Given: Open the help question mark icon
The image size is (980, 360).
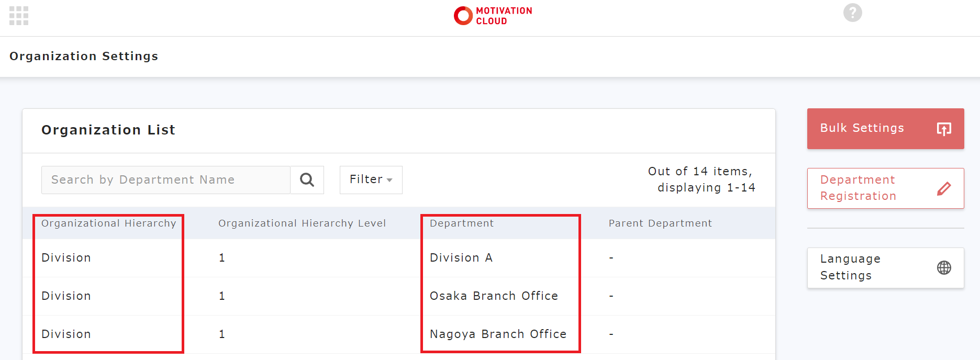Looking at the screenshot, I should point(852,13).
